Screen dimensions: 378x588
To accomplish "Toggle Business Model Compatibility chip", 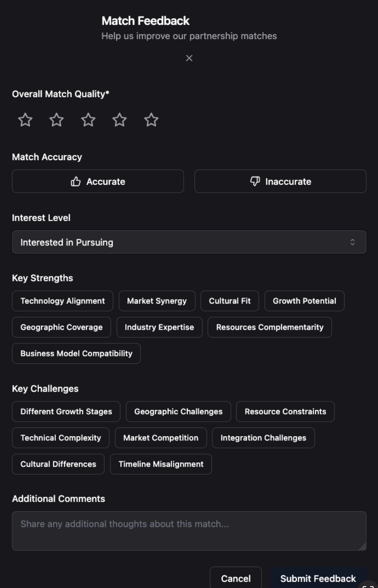I will pos(76,353).
